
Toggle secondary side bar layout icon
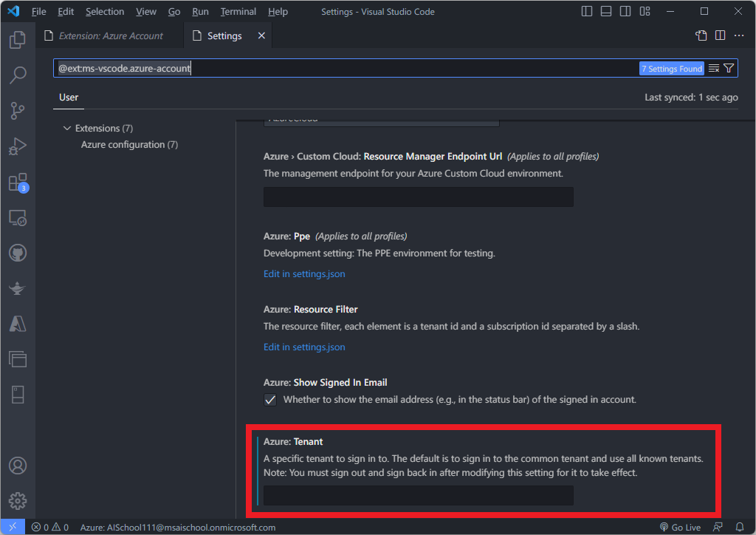click(x=625, y=12)
